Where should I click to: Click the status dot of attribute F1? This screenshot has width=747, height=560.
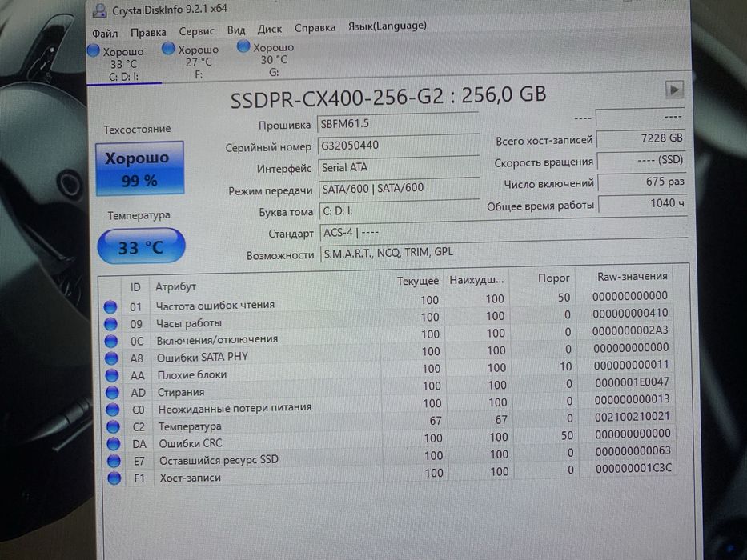pyautogui.click(x=114, y=478)
